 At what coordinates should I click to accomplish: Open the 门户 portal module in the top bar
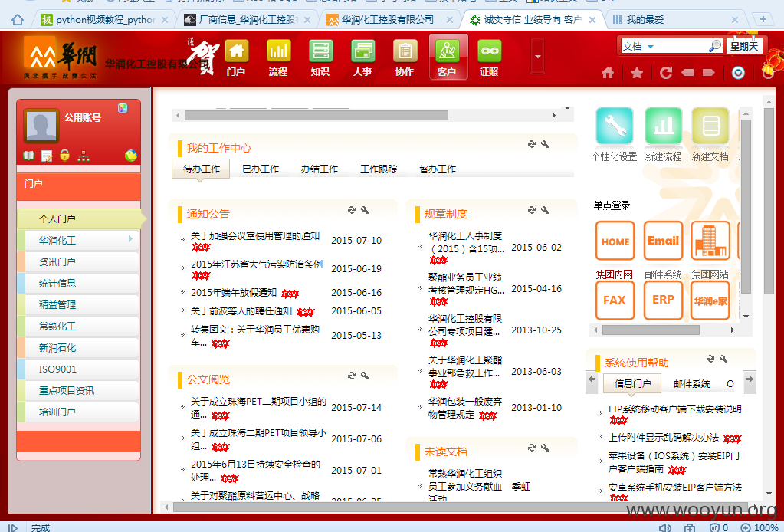pos(236,58)
